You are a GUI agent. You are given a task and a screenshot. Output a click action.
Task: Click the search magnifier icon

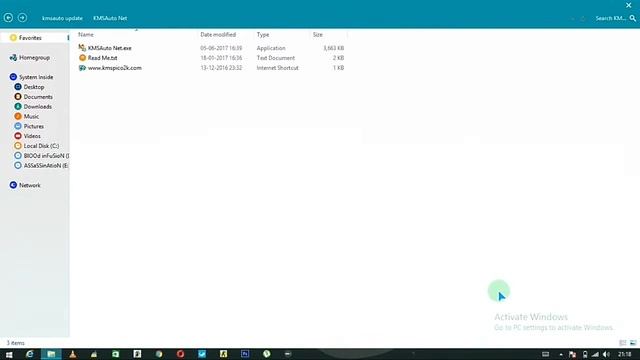(633, 18)
